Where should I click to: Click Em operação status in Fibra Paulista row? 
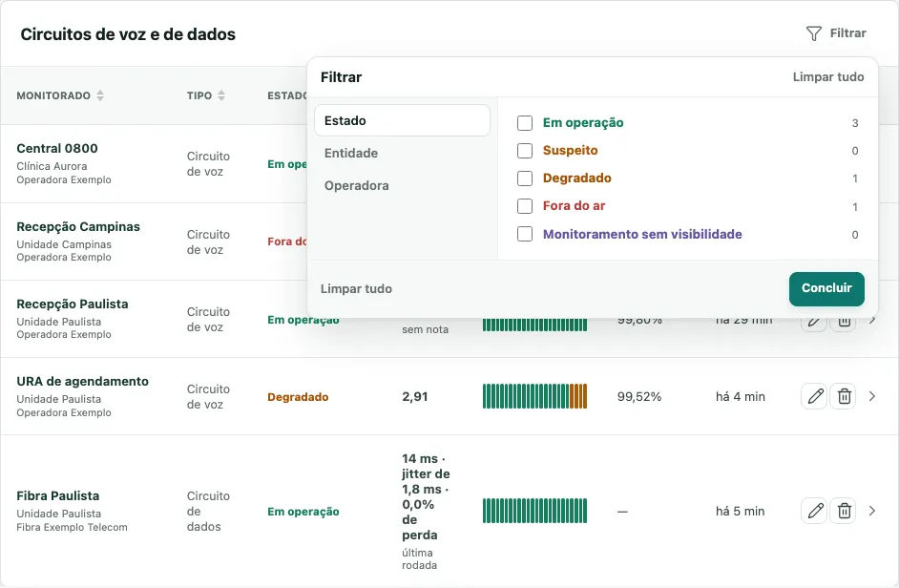point(303,512)
